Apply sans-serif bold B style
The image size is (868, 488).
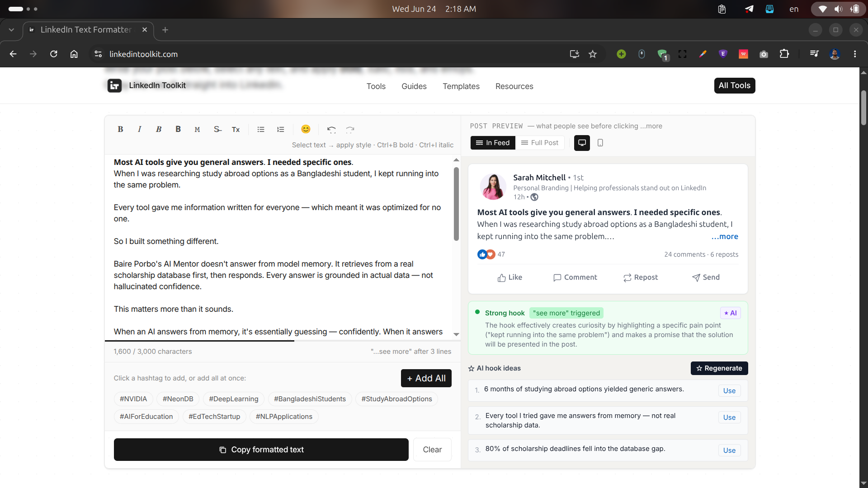pyautogui.click(x=178, y=129)
